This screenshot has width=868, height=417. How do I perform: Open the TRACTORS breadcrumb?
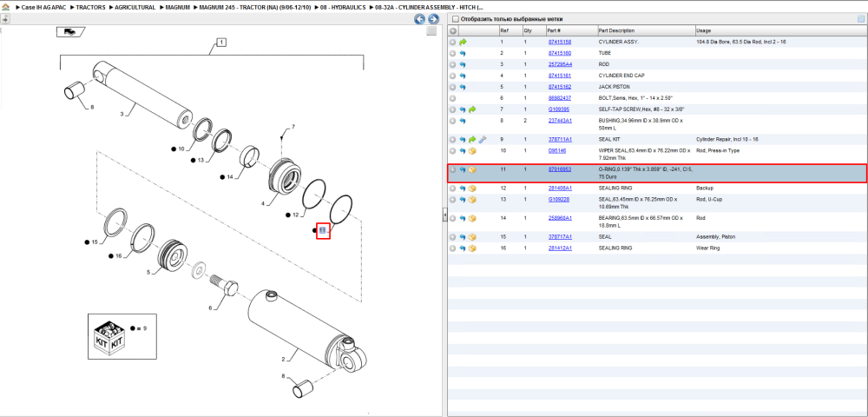pos(91,8)
